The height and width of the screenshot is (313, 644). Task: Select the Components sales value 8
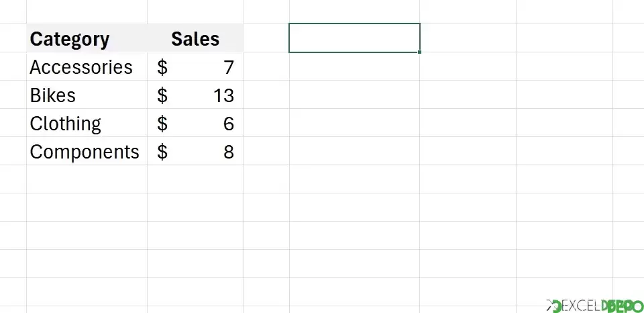(195, 151)
